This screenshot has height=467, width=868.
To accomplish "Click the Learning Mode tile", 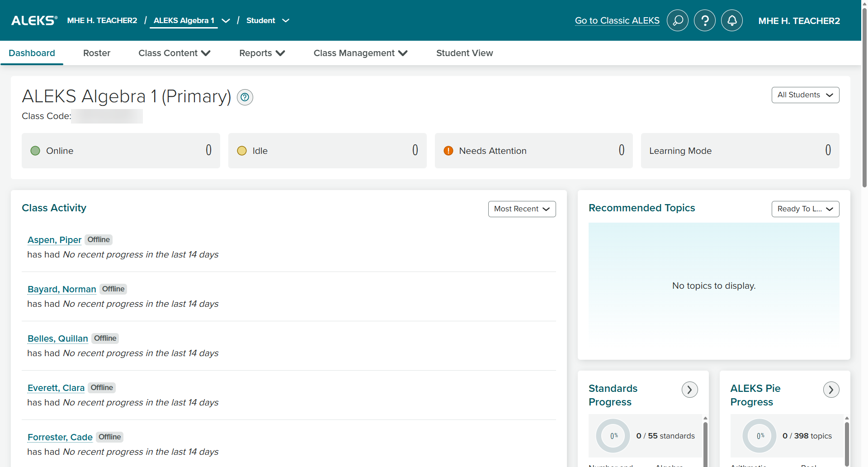I will point(740,151).
